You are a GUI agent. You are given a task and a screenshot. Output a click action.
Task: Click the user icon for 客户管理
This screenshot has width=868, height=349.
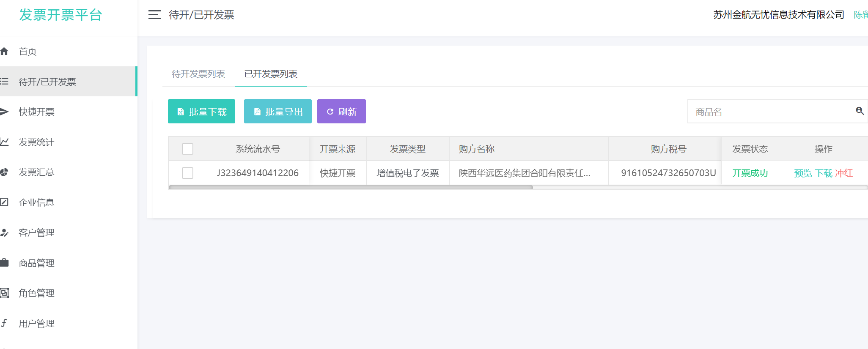(x=5, y=233)
